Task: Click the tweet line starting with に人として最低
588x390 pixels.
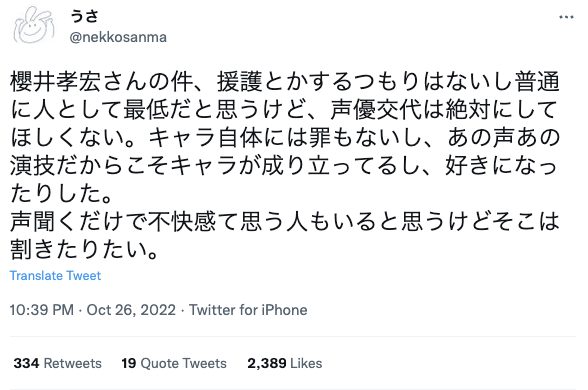Action: pyautogui.click(x=284, y=110)
